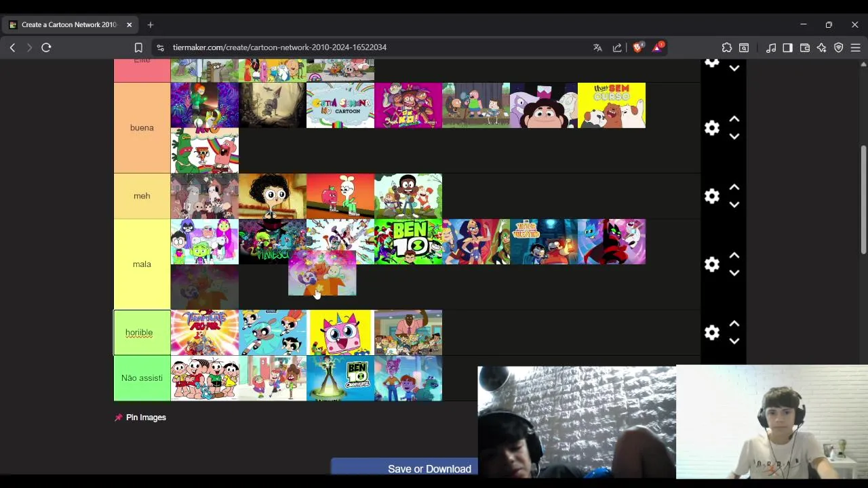Move the meh tier row down
The width and height of the screenshot is (868, 488).
point(734,205)
